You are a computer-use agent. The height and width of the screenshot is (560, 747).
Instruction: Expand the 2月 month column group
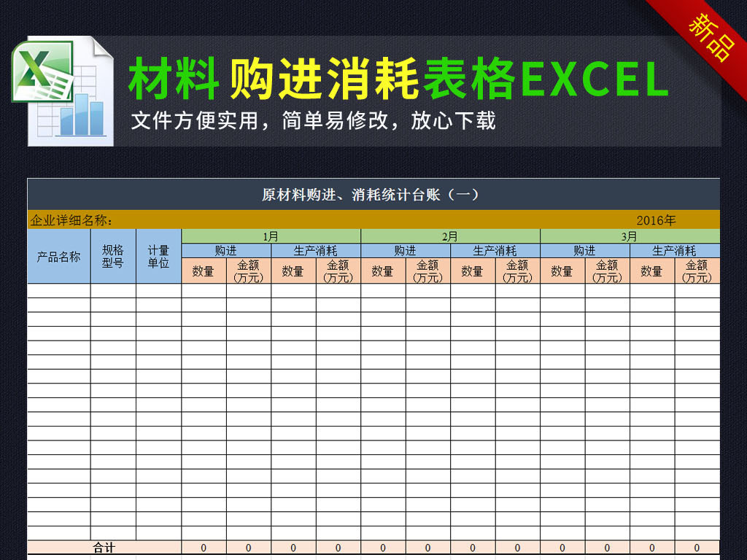tap(449, 235)
